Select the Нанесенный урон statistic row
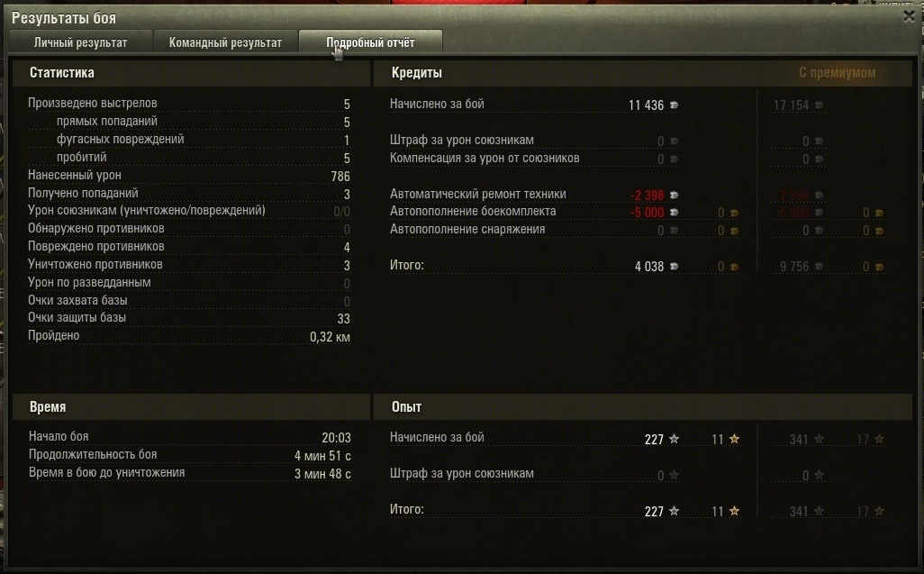Viewport: 924px width, 574px height. point(189,176)
